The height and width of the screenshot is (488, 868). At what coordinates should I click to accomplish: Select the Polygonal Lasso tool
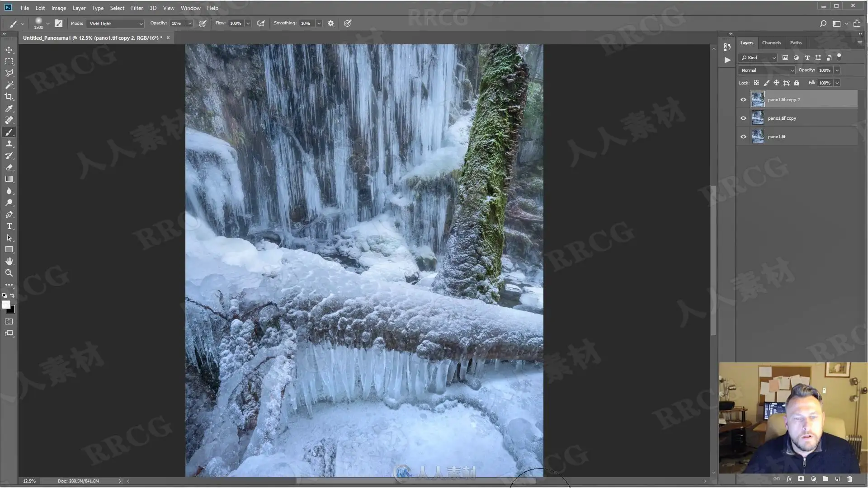tap(9, 73)
